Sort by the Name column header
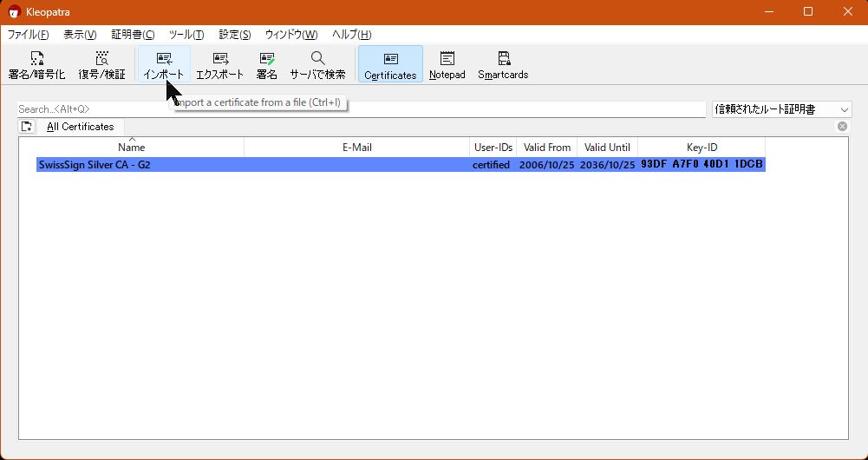Screen dimensions: 868x460 [132, 148]
